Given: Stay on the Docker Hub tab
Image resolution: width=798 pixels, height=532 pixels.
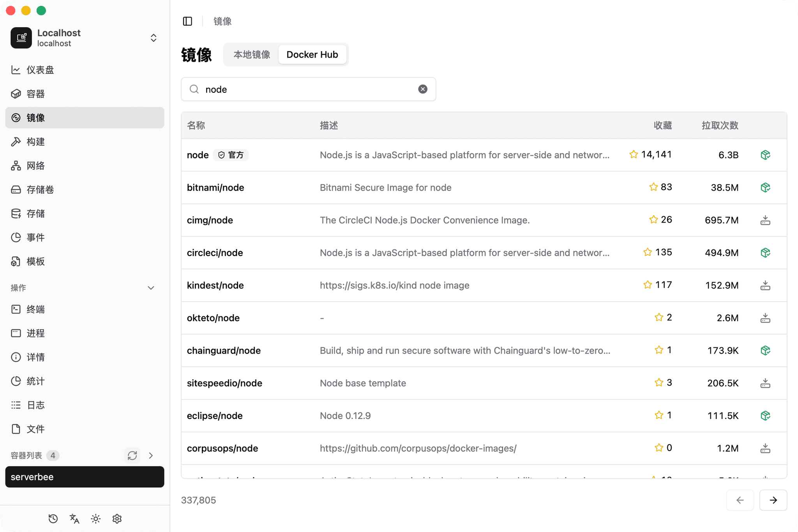Looking at the screenshot, I should tap(312, 54).
